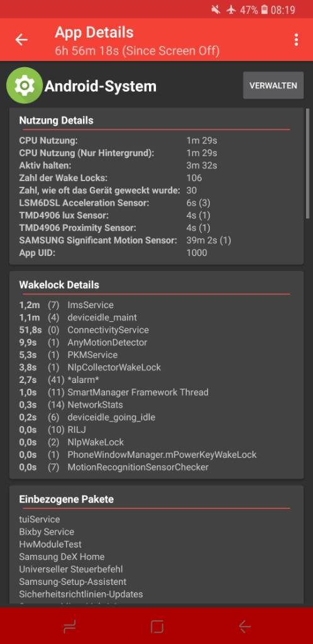The image size is (313, 644).
Task: Click the scrollbar beside Nutzung Details
Action: point(308,164)
